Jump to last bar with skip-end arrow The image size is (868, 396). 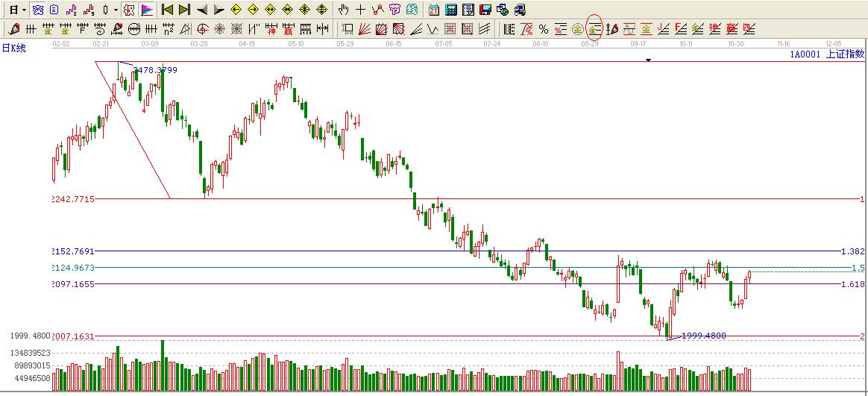pos(184,10)
